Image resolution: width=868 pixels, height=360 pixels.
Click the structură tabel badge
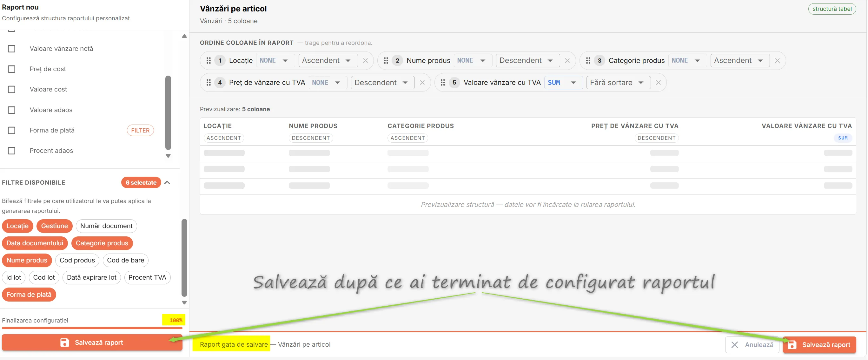coord(832,9)
